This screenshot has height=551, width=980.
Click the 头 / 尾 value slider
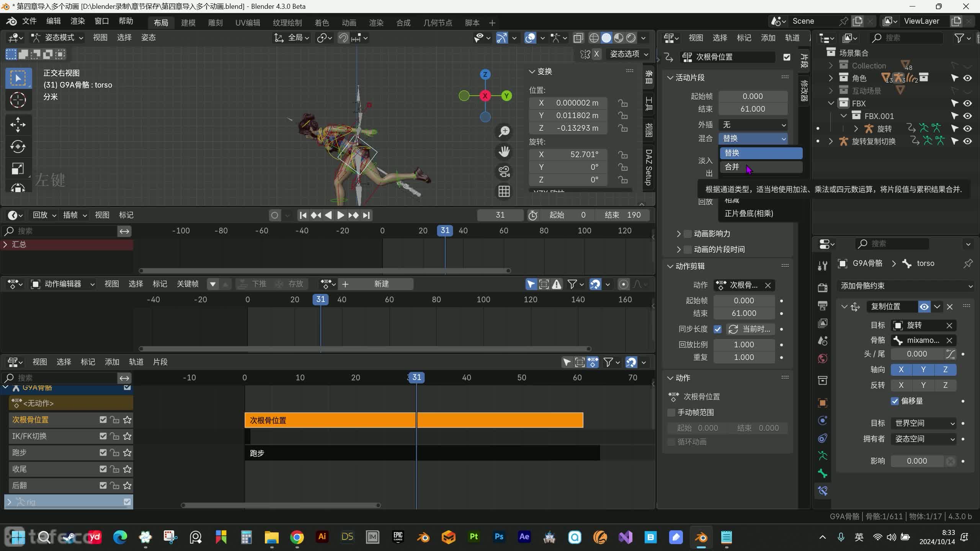[917, 354]
